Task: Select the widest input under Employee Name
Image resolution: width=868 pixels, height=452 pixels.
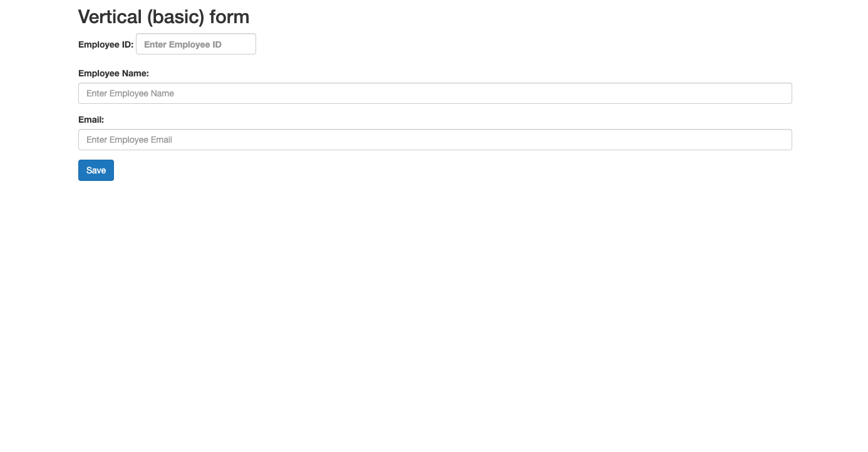Action: pos(435,93)
